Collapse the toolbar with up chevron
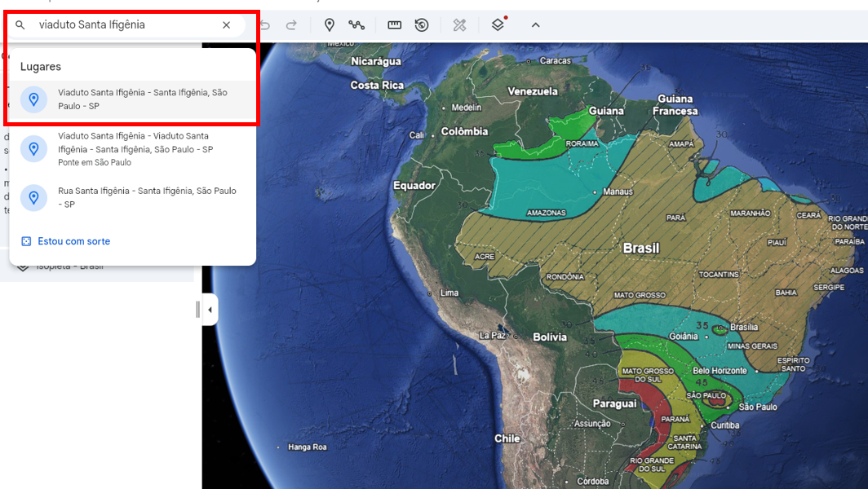The height and width of the screenshot is (489, 868). tap(536, 25)
